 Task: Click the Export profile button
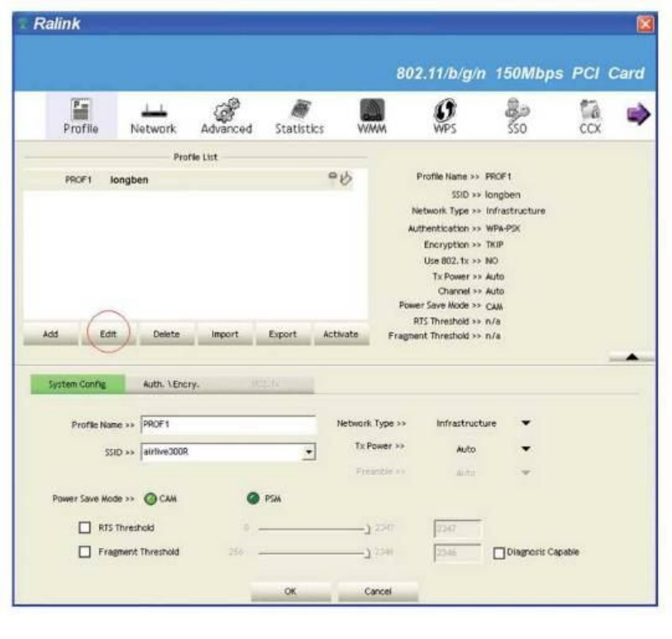(283, 334)
